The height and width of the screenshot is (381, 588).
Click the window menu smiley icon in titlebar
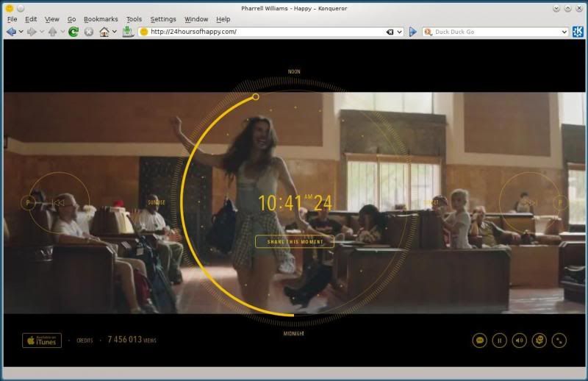click(x=10, y=8)
